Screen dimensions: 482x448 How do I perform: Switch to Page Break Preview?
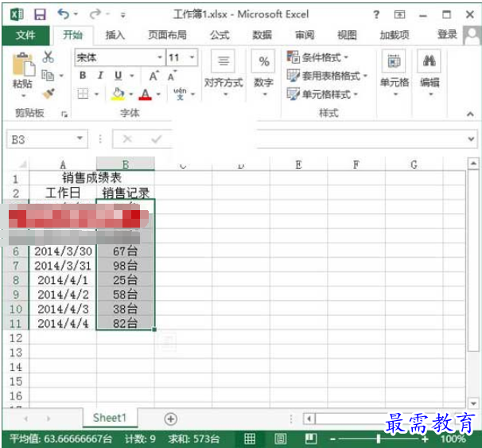tap(311, 438)
